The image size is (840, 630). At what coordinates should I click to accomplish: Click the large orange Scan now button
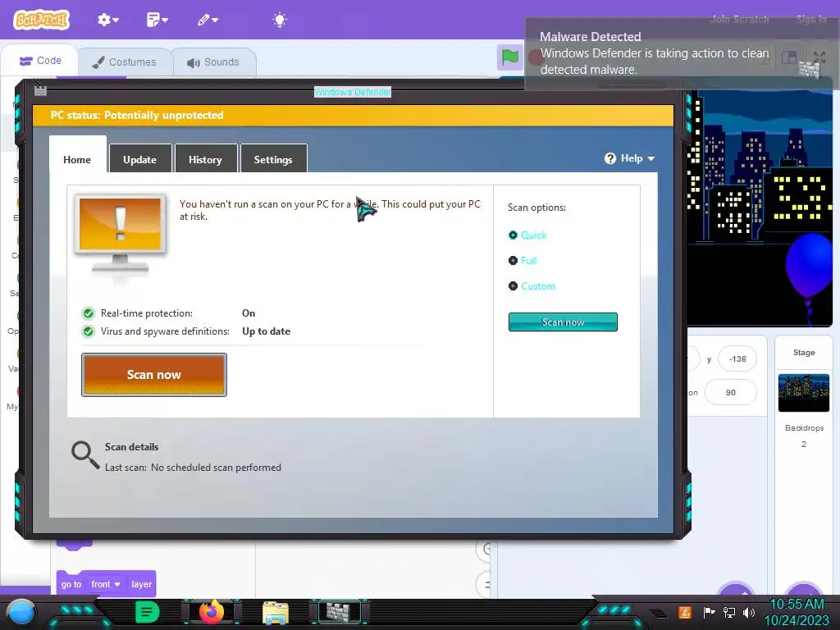click(153, 374)
